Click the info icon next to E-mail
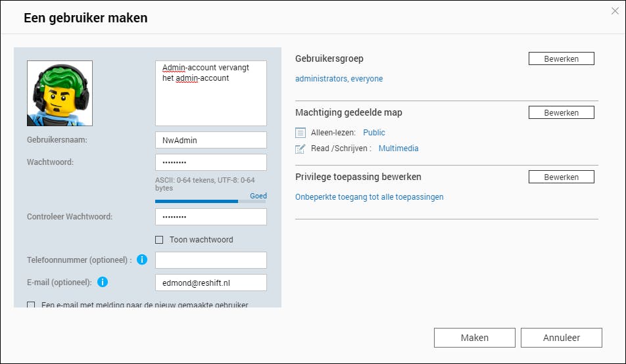The width and height of the screenshot is (626, 364). coord(103,283)
